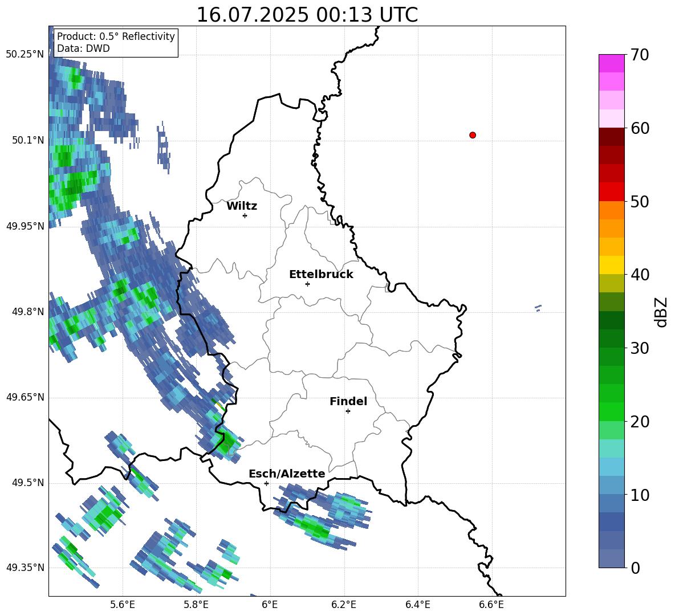
Task: Click the 70 value on the colorbar
Action: coord(639,55)
